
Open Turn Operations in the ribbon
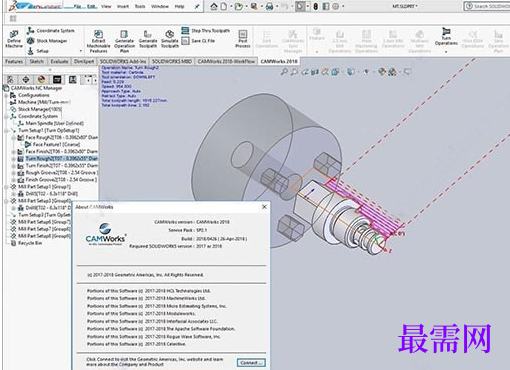(446, 37)
